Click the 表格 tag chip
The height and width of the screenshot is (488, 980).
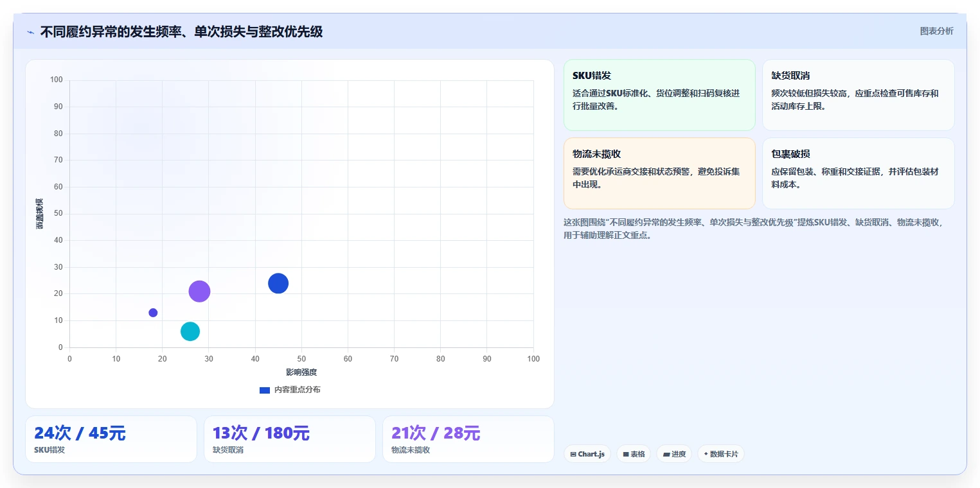click(634, 454)
